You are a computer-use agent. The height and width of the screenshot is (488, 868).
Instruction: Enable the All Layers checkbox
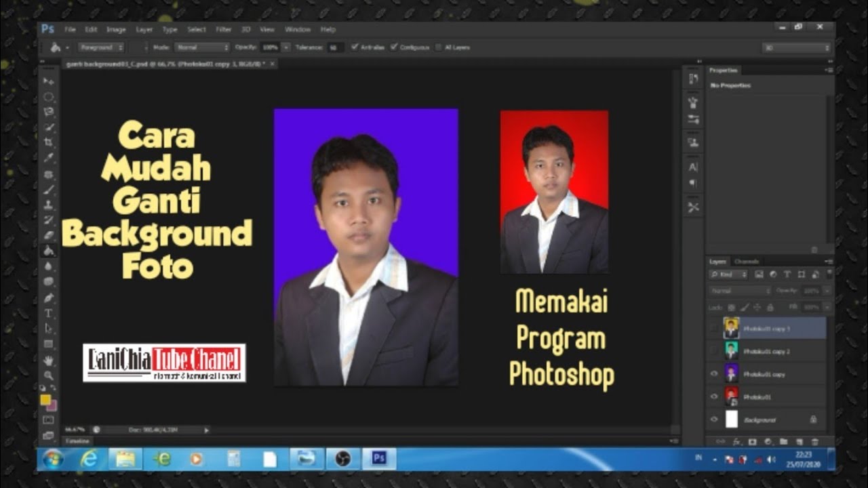pos(439,47)
